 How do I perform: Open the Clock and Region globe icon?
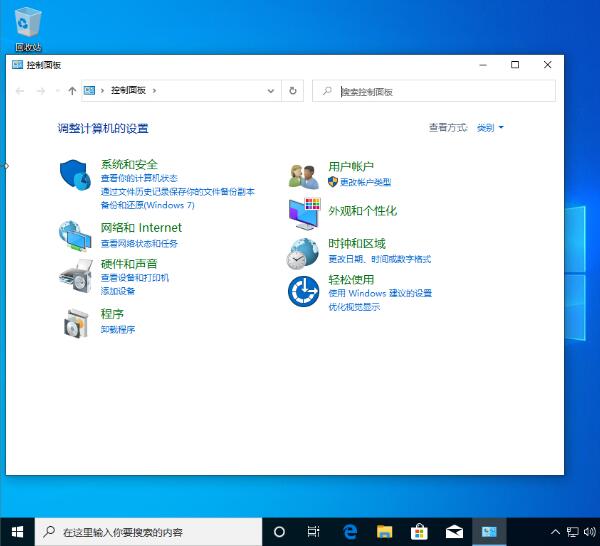(303, 253)
